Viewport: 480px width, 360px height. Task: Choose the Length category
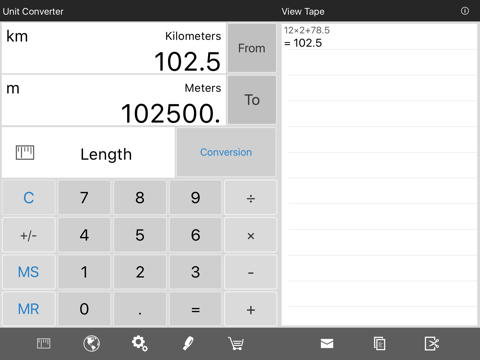point(88,153)
